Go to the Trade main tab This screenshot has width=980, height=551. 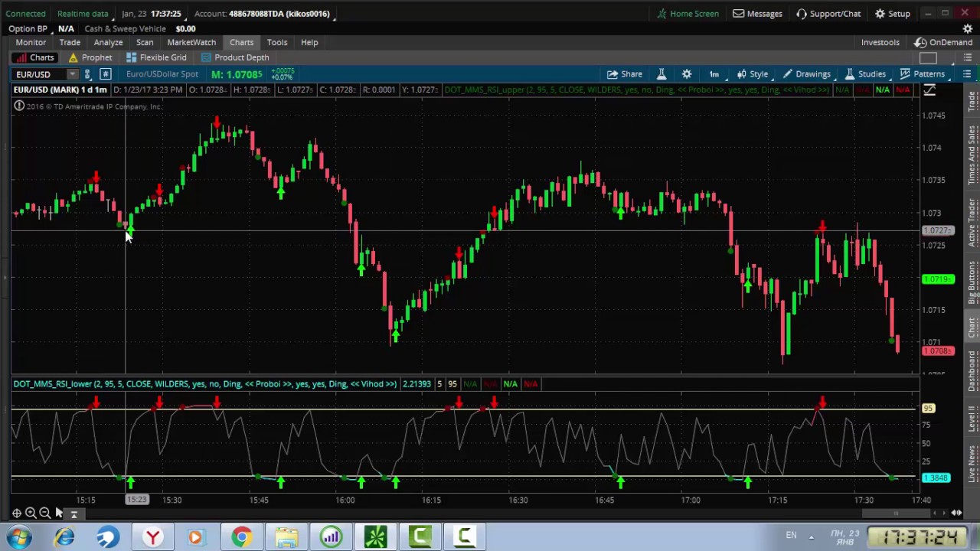pyautogui.click(x=70, y=42)
